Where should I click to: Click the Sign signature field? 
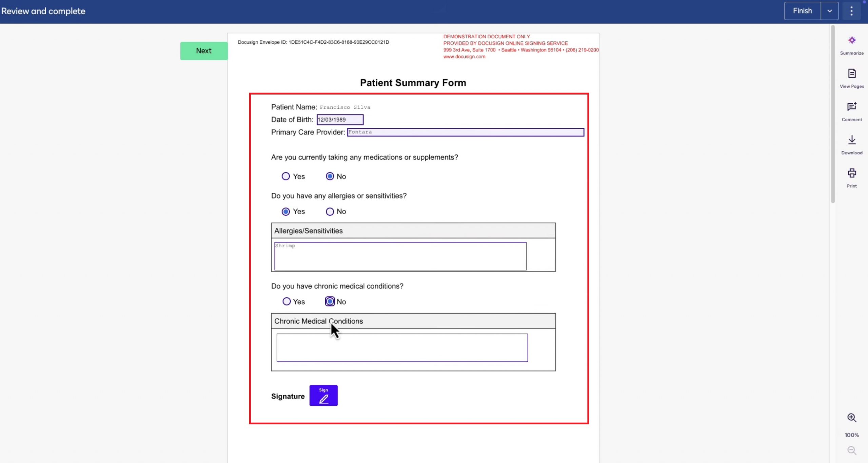pos(323,395)
